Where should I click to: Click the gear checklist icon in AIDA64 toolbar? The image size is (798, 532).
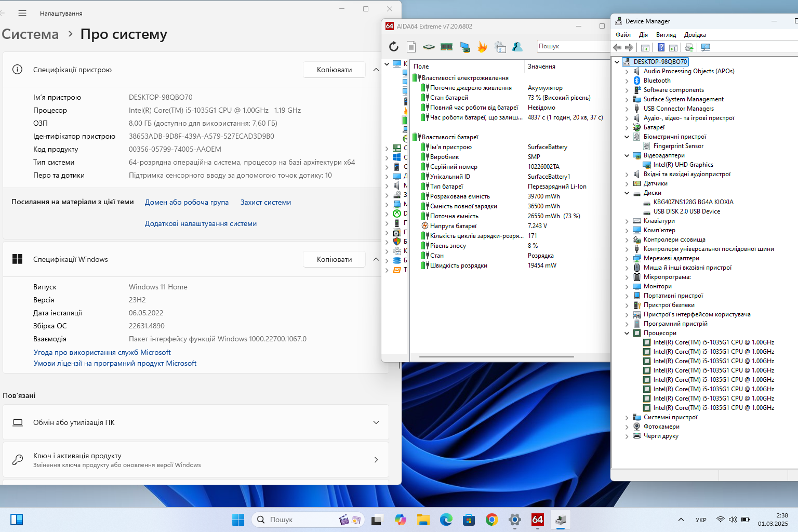pos(500,47)
